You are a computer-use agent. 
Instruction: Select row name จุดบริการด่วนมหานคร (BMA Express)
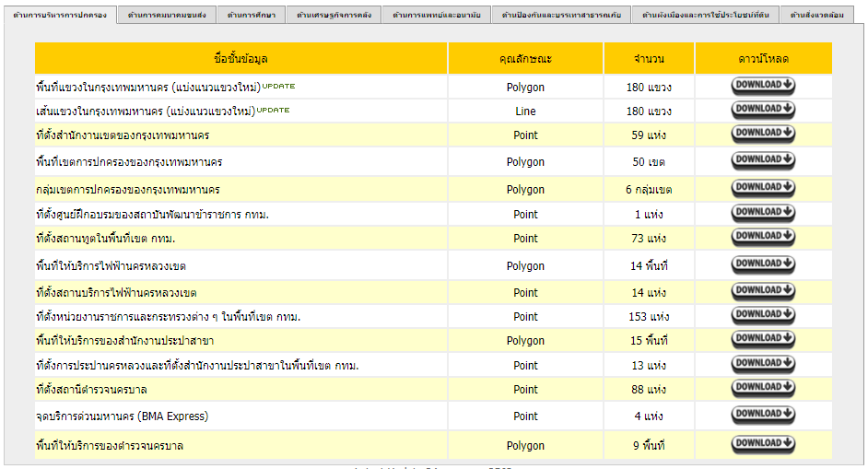pyautogui.click(x=123, y=416)
